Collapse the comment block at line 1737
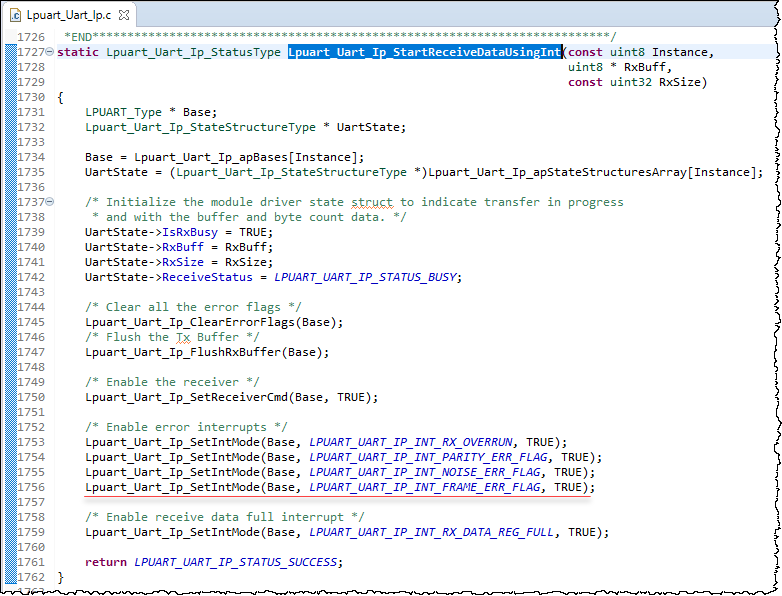The width and height of the screenshot is (782, 596). coord(49,201)
